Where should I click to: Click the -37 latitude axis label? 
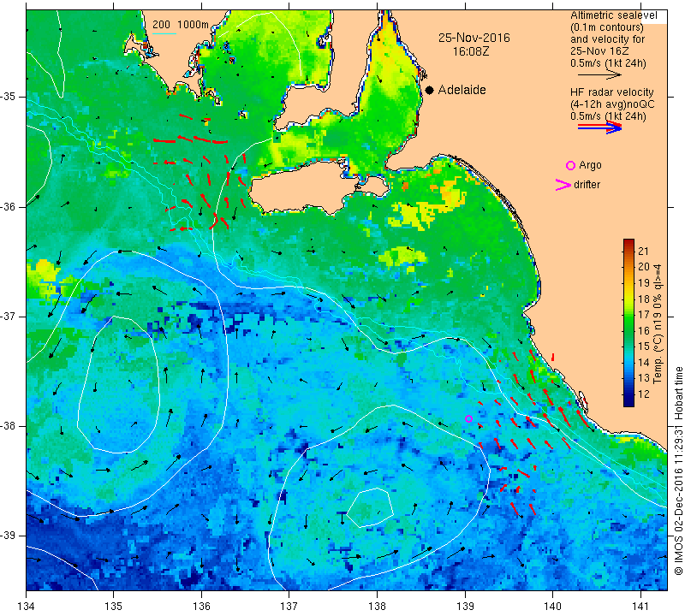pyautogui.click(x=8, y=316)
